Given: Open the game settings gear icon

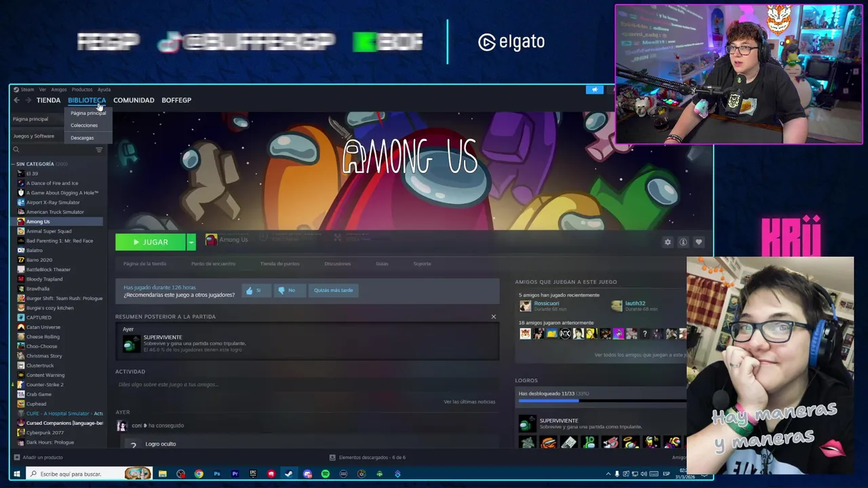Looking at the screenshot, I should pos(667,242).
